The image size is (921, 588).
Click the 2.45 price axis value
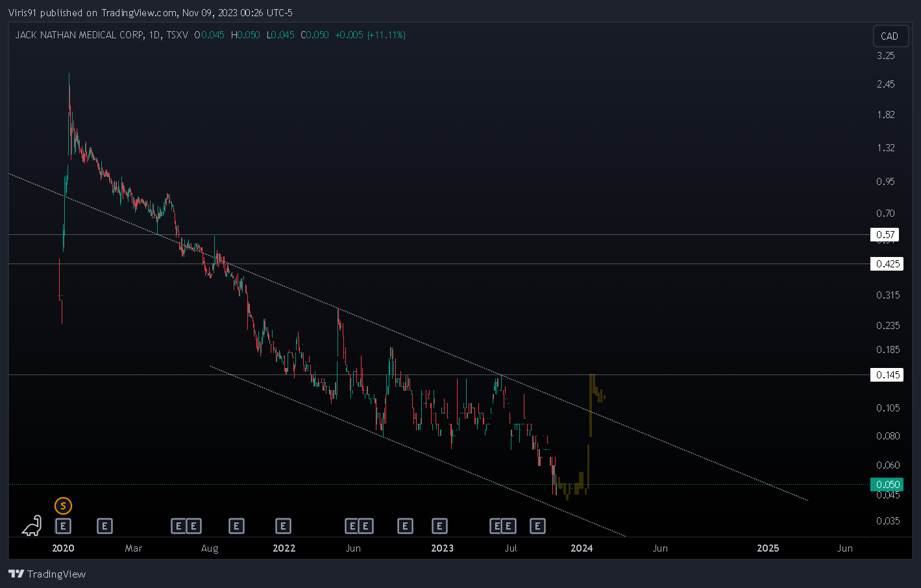pyautogui.click(x=886, y=84)
